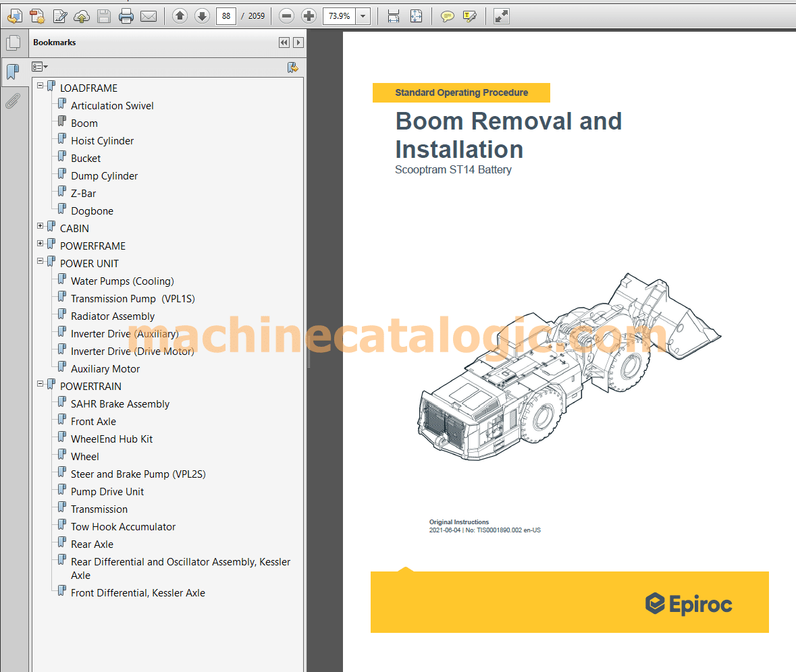Open the Bucket bookmark
This screenshot has width=796, height=672.
click(x=86, y=159)
